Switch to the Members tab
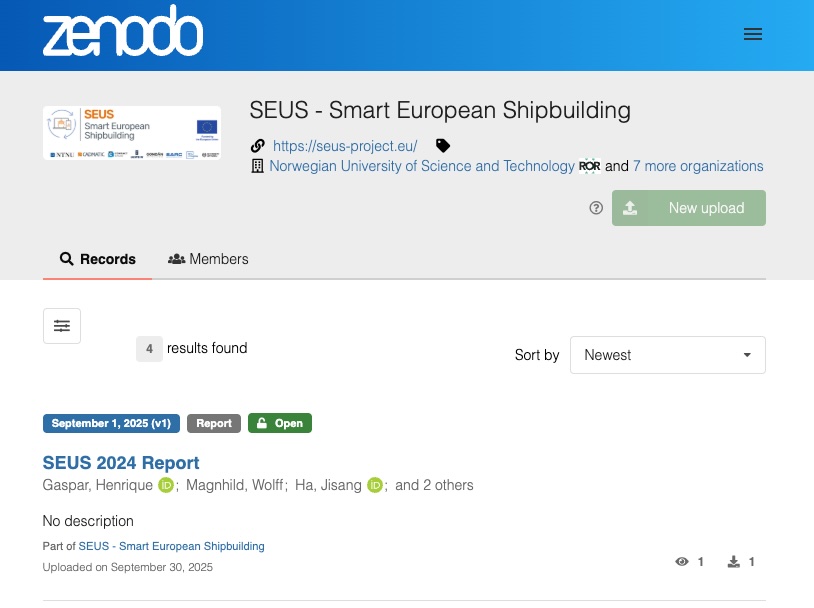 pos(208,259)
